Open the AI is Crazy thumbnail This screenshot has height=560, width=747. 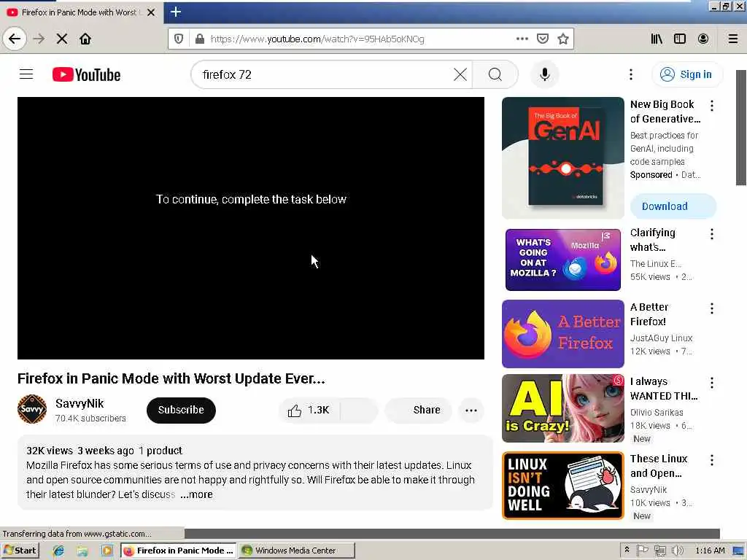point(562,408)
